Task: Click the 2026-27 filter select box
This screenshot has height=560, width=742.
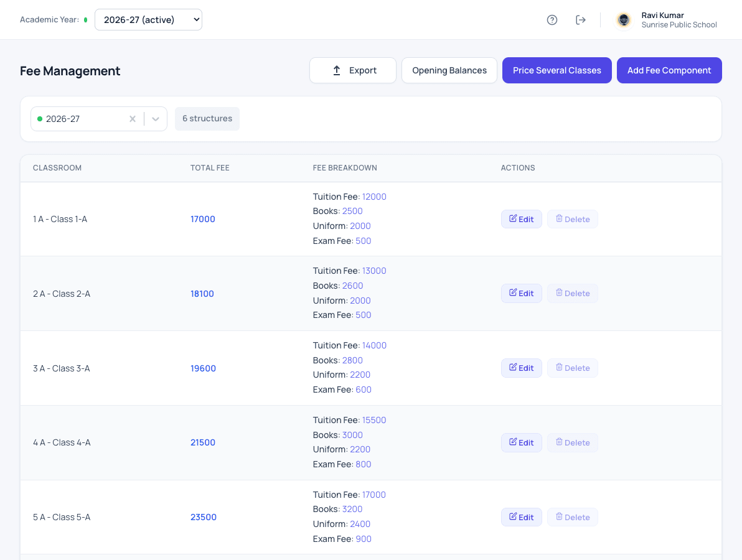Action: point(99,119)
